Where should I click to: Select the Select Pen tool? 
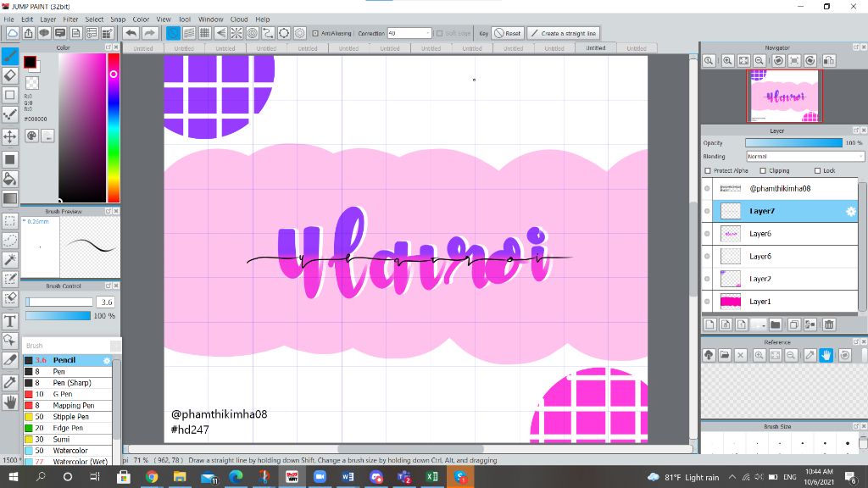tap(10, 280)
